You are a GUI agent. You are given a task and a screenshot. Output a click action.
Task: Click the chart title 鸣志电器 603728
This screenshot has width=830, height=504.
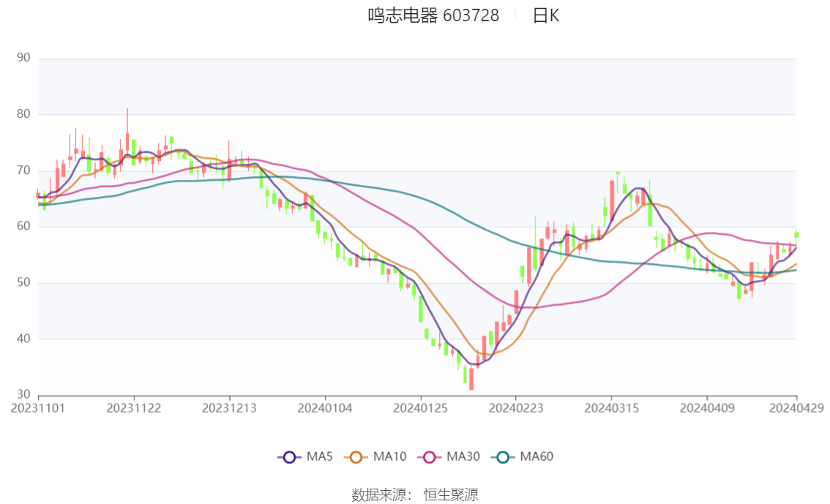(x=433, y=16)
